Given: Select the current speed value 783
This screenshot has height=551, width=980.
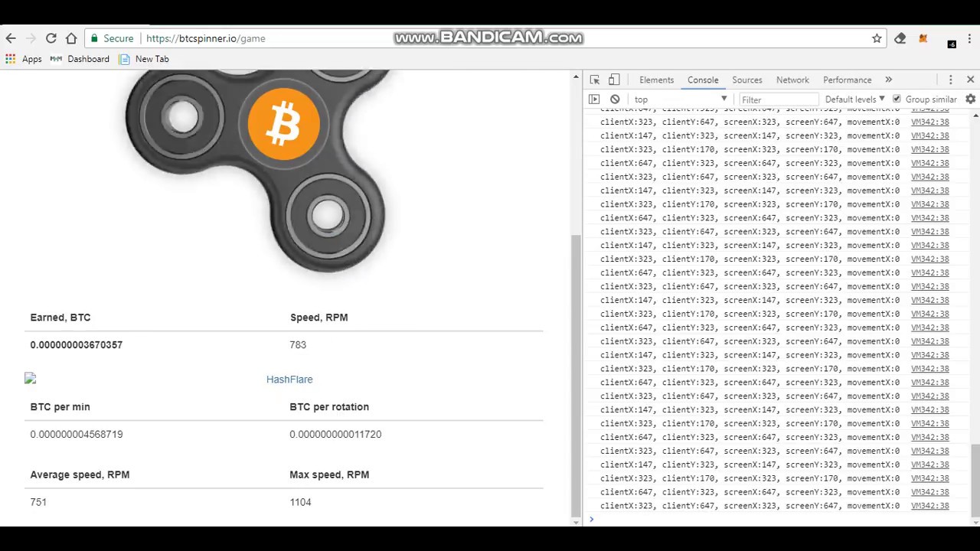Looking at the screenshot, I should click(298, 345).
